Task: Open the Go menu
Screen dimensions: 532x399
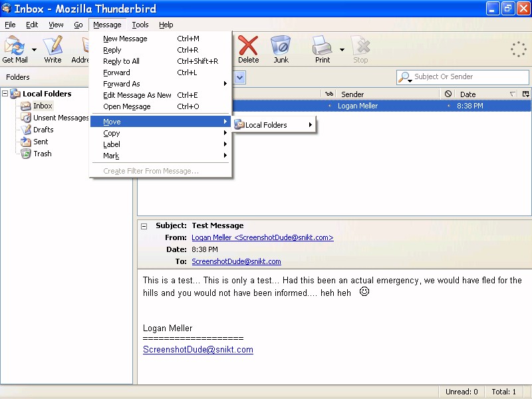Action: (x=78, y=25)
